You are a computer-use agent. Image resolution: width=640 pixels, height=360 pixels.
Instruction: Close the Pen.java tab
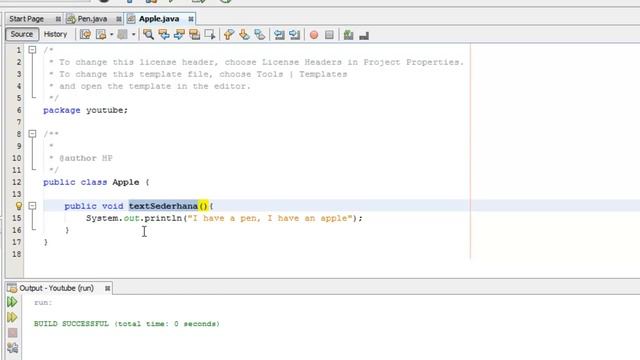(x=119, y=19)
